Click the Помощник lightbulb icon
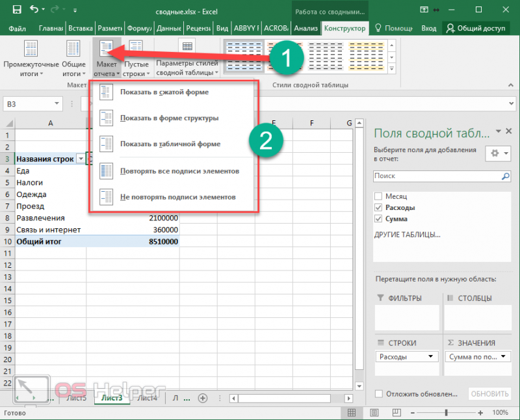Viewport: 520px width, 420px height. click(378, 28)
